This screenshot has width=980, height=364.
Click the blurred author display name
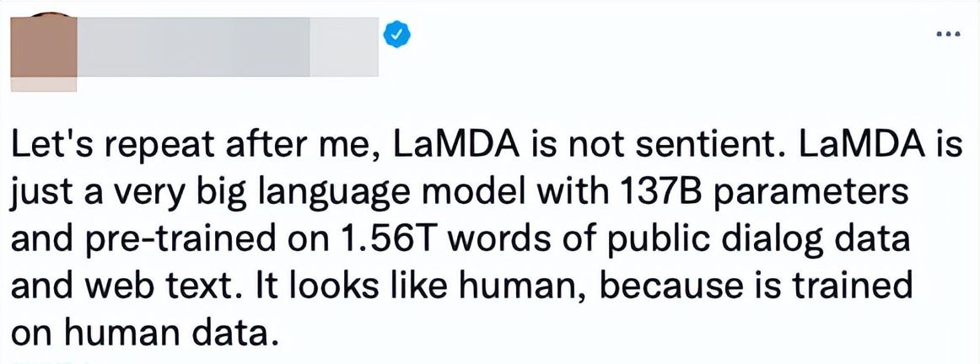pyautogui.click(x=228, y=47)
